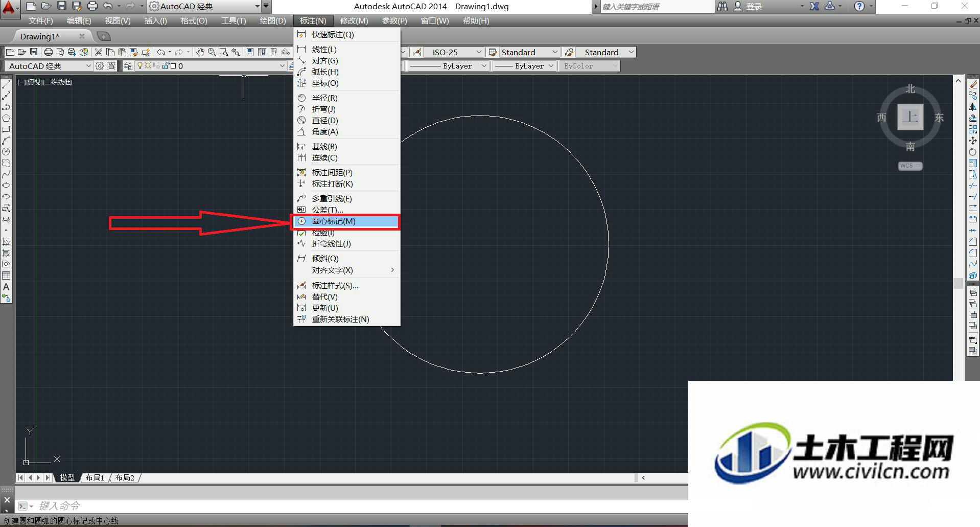Click the Plot (print) icon
This screenshot has width=980, height=527.
click(49, 52)
